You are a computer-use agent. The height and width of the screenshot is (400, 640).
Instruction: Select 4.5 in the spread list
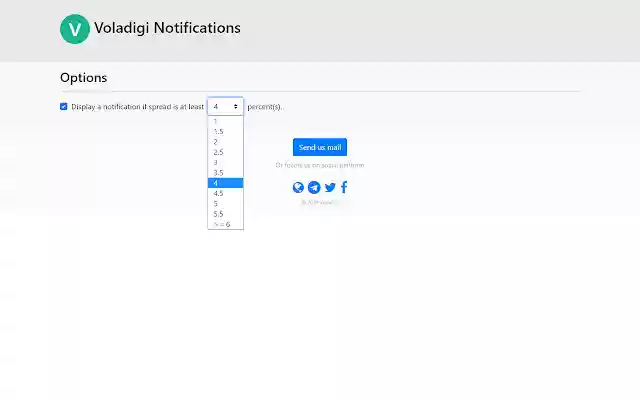225,193
